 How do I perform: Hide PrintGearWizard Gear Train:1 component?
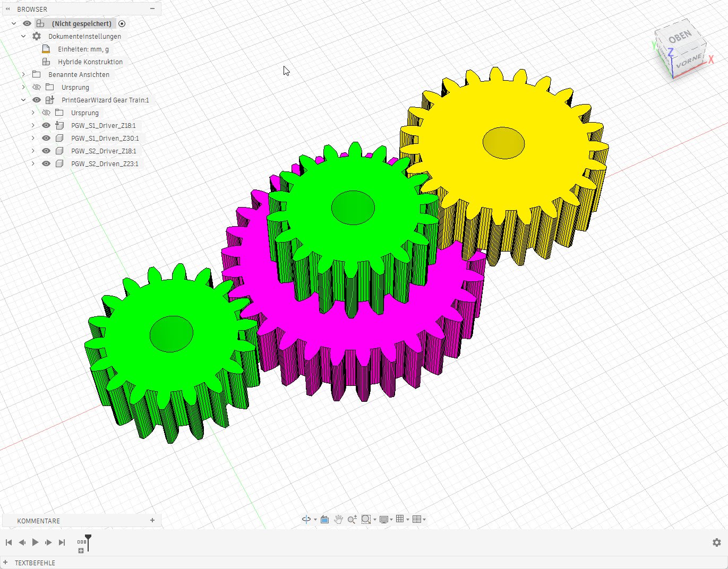(37, 100)
